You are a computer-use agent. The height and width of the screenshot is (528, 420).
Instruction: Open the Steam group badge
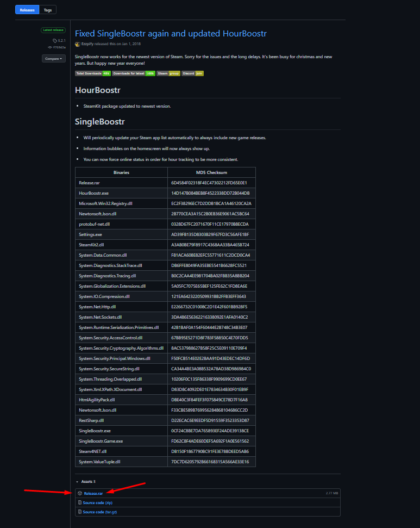(x=168, y=73)
